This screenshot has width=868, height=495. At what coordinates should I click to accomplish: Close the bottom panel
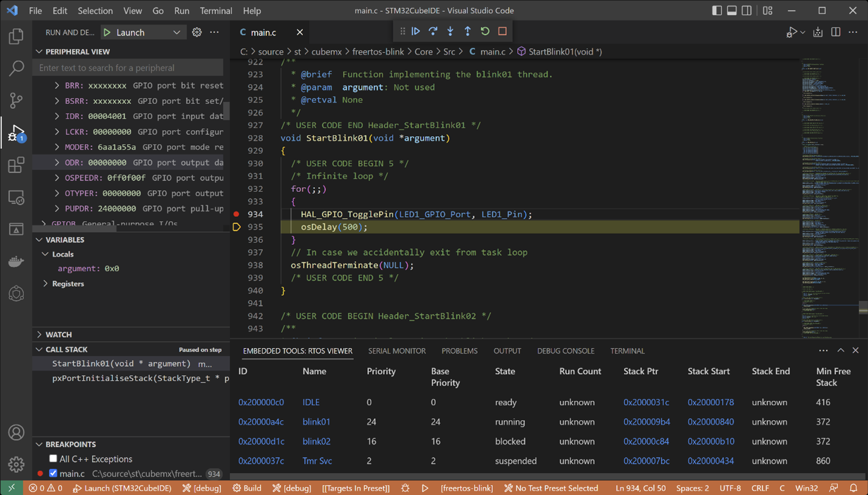[x=856, y=350]
